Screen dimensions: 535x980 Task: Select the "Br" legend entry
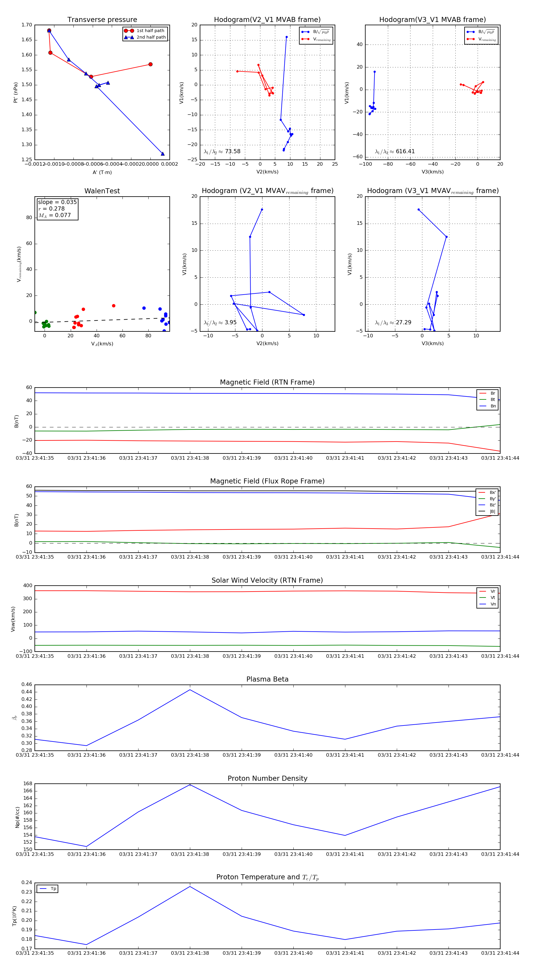click(487, 393)
